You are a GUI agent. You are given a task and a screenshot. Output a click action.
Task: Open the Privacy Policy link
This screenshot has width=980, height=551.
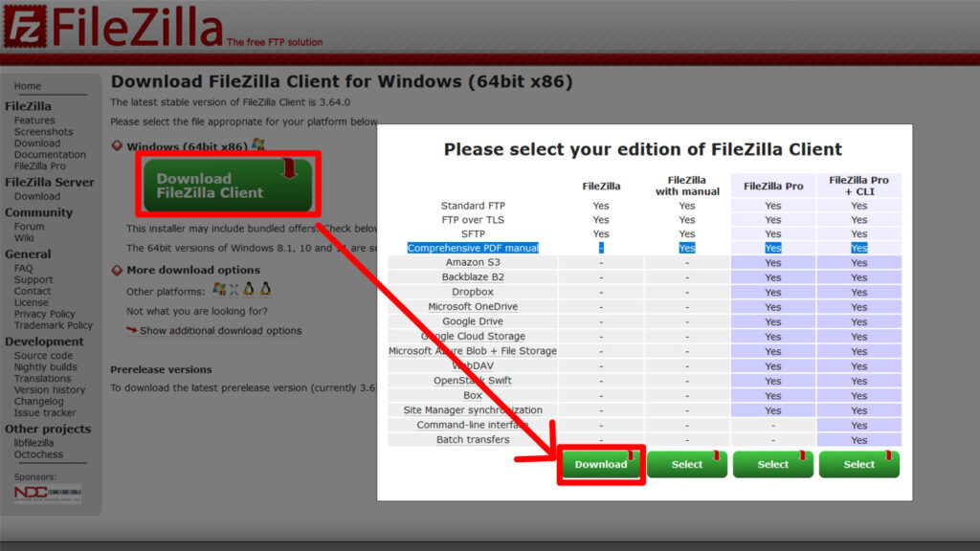[44, 314]
